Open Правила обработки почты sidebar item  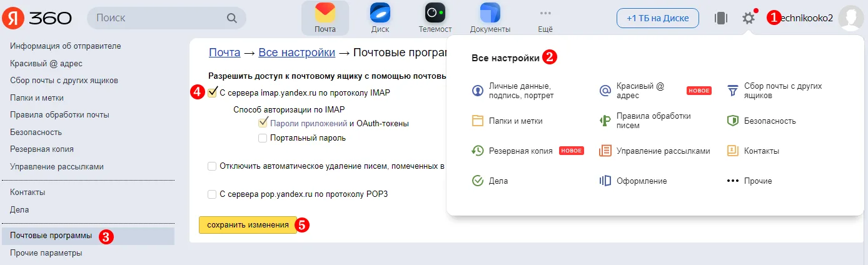coord(59,114)
